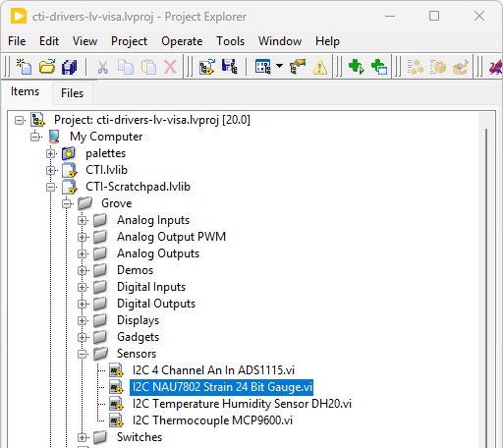Viewport: 503px width, 448px height.
Task: Collapse the CTI-Scratchpad.lvlib node
Action: click(x=51, y=187)
